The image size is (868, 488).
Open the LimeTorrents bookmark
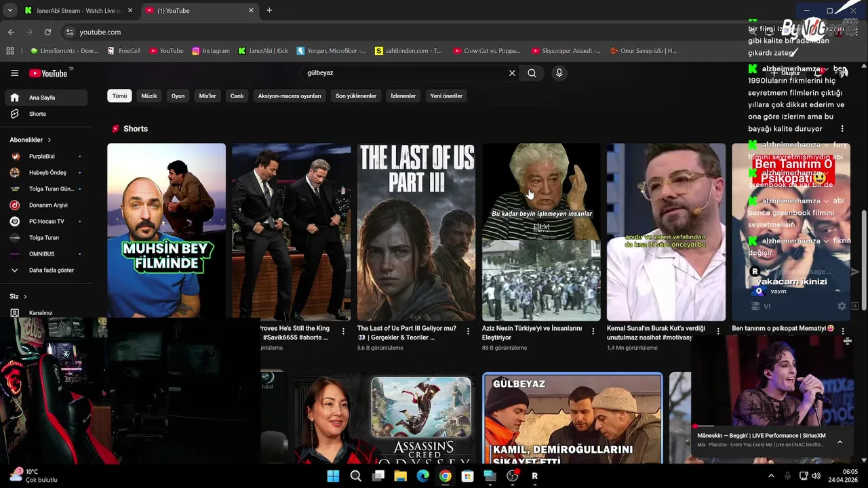click(x=64, y=51)
